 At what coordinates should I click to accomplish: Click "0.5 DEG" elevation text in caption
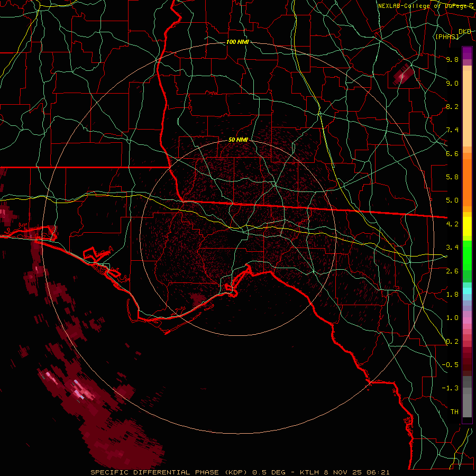(x=269, y=472)
